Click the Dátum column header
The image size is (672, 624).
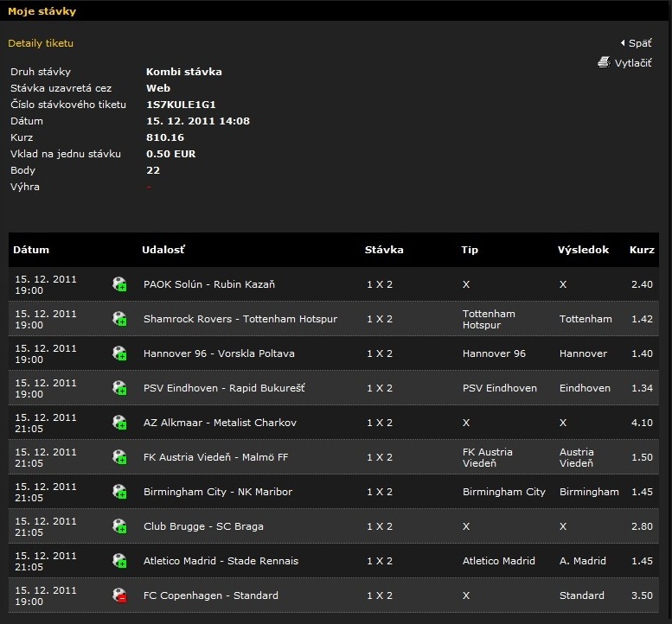point(31,250)
